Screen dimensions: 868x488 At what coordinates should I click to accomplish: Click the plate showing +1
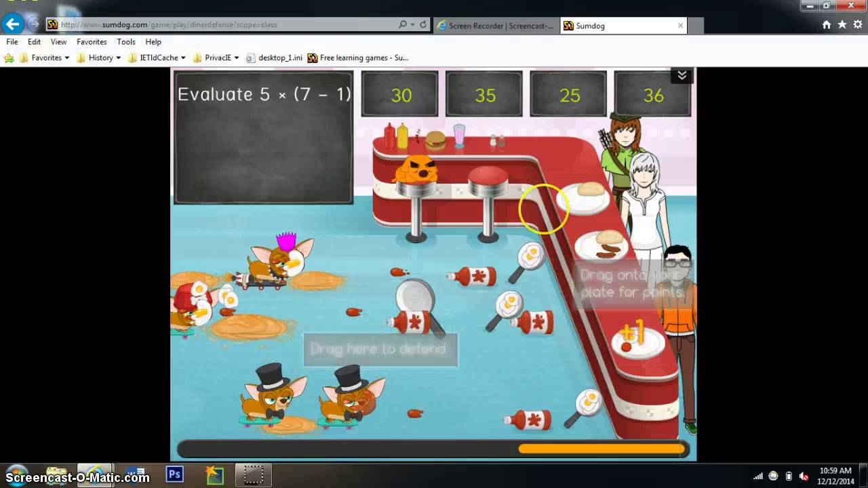(x=637, y=342)
